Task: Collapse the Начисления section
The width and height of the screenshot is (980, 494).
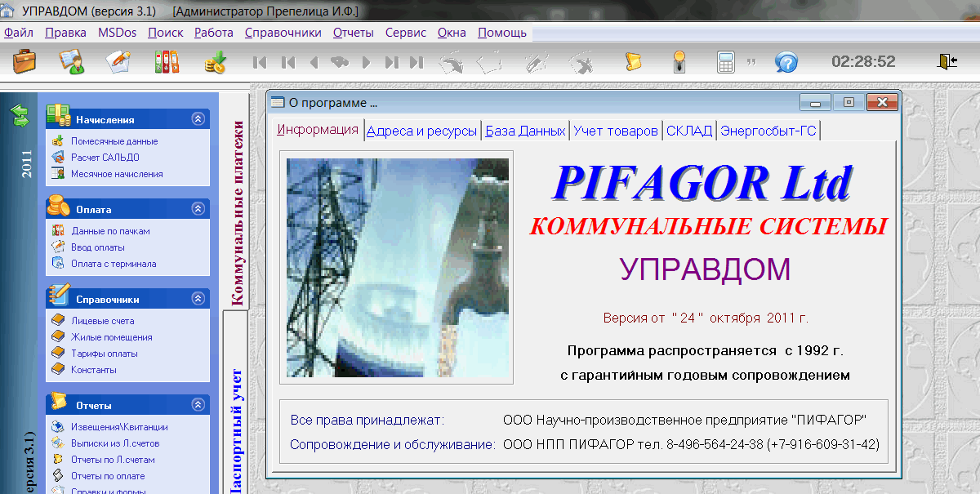Action: pyautogui.click(x=197, y=119)
